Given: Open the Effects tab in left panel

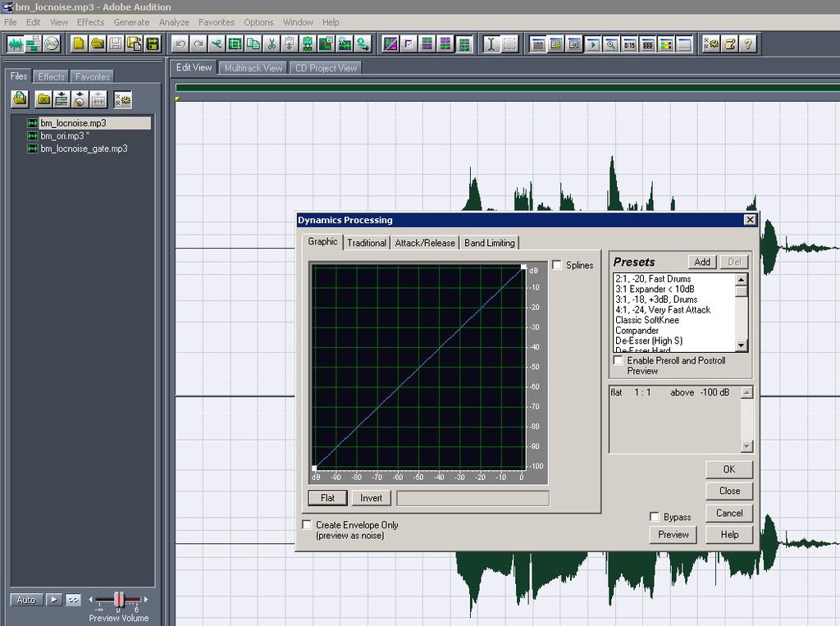Looking at the screenshot, I should [51, 76].
